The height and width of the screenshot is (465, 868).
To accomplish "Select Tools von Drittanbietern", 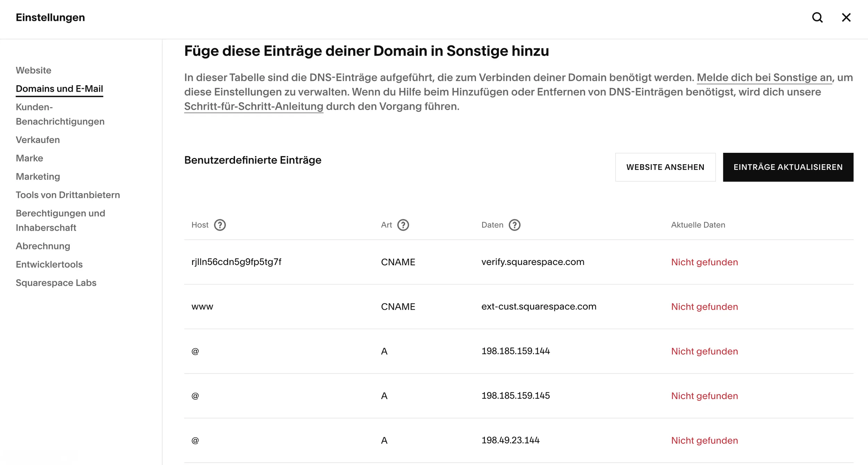I will [x=68, y=195].
